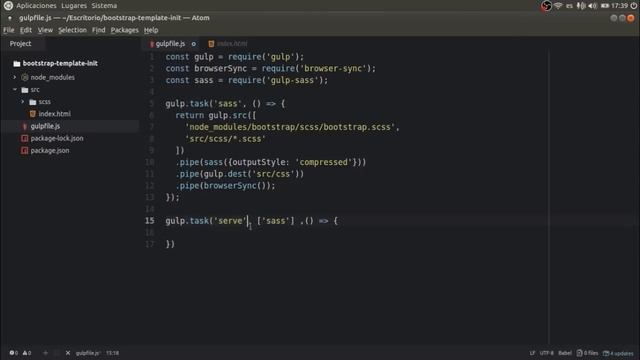This screenshot has height=360, width=640.
Task: Click the gulpfile.js gulp icon in tree
Action: [24, 126]
